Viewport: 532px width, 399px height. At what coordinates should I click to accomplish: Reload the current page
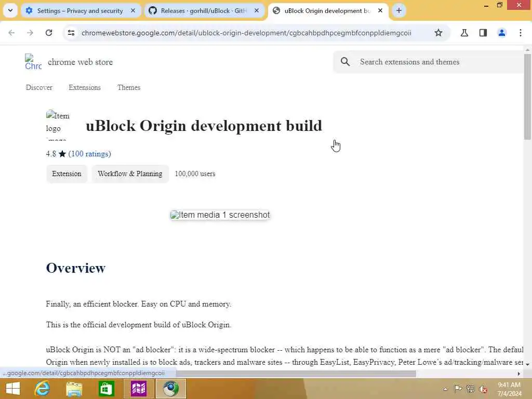[x=49, y=33]
